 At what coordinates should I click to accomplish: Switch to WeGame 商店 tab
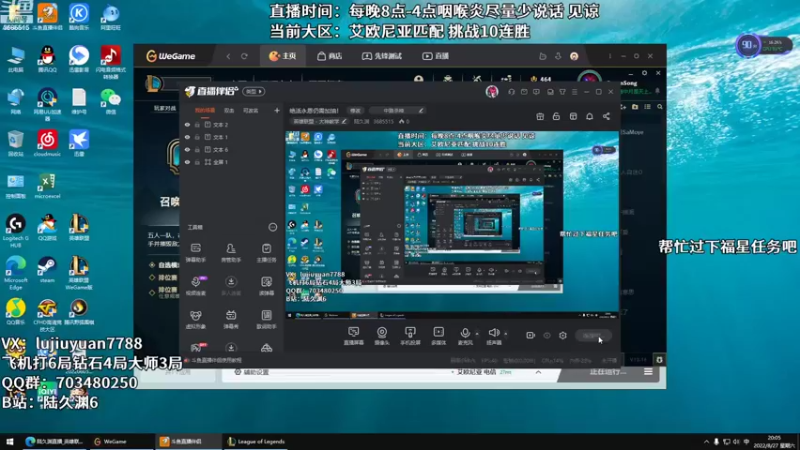(330, 56)
